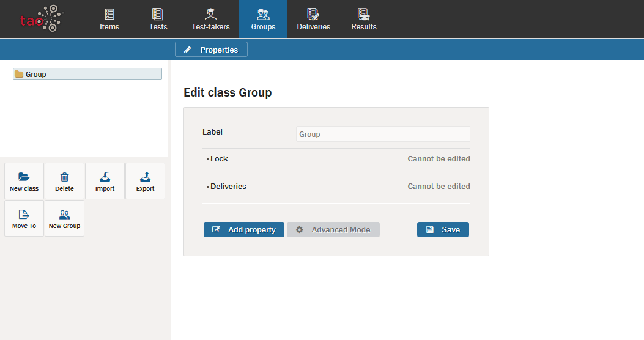The image size is (644, 340).
Task: Click the TAO logo
Action: coord(41,18)
